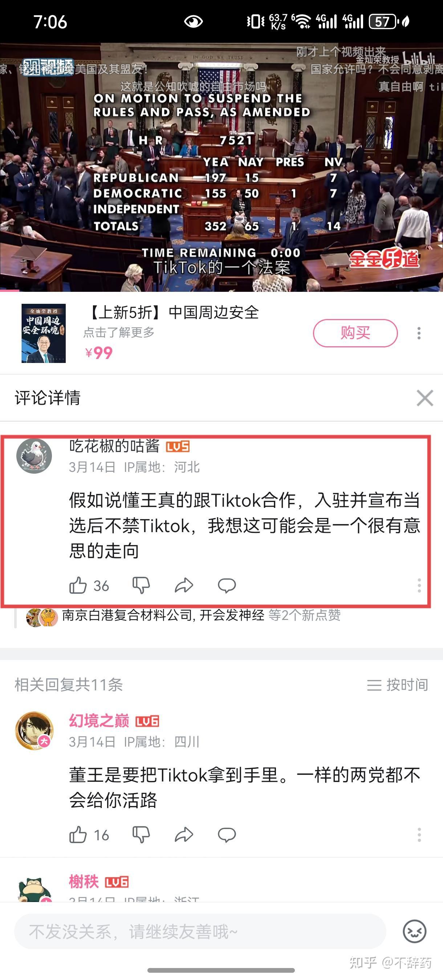Image resolution: width=443 pixels, height=980 pixels.
Task: Reply to the top comment by 吃花椒的咕酱
Action: (227, 585)
